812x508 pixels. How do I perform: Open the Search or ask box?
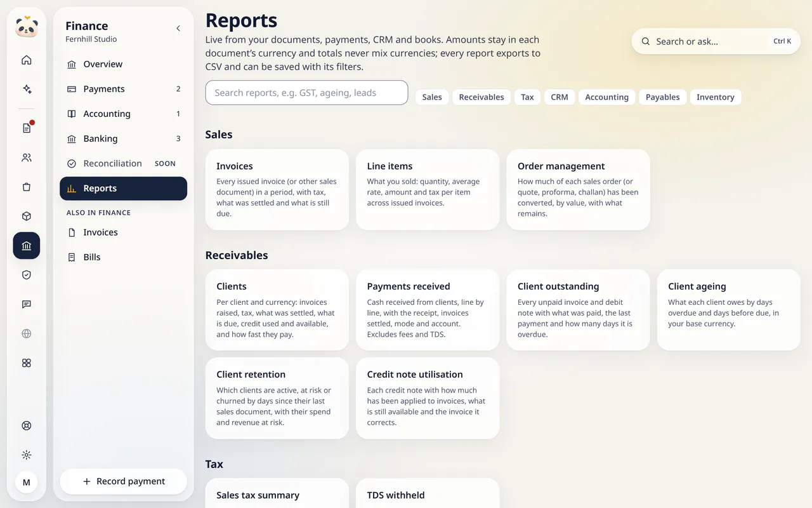point(716,41)
